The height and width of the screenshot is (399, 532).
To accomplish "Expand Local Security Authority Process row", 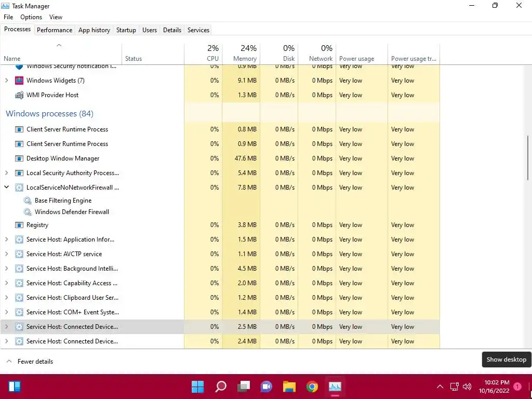I will tap(6, 173).
